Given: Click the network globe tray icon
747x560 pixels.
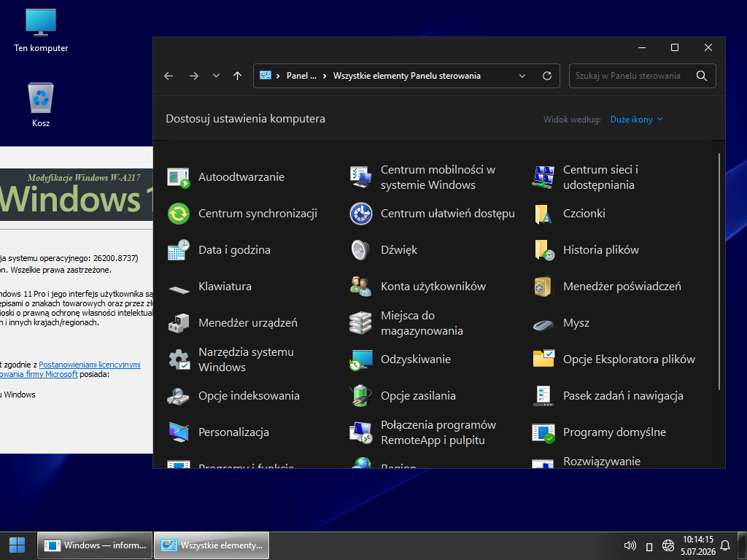Looking at the screenshot, I should [668, 545].
